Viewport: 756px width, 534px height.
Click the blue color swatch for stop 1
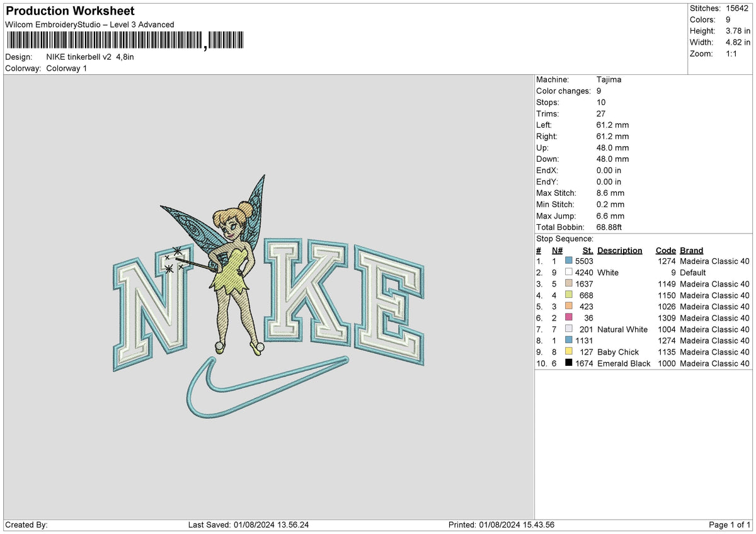[x=569, y=261]
